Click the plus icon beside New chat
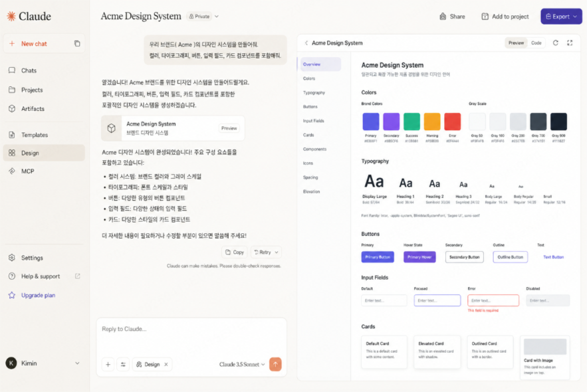This screenshot has height=392, width=587. [x=12, y=43]
